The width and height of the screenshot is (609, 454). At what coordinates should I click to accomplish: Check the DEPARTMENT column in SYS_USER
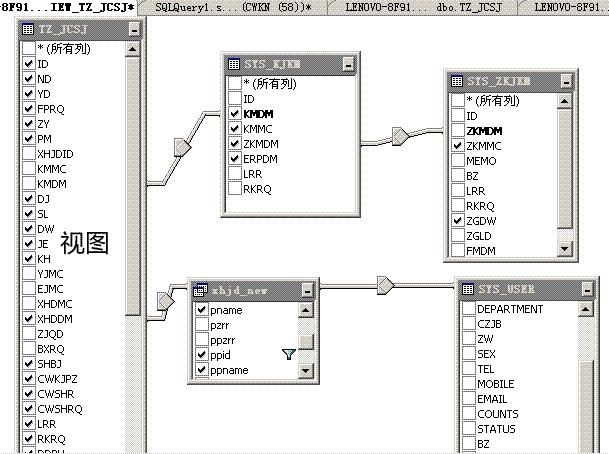[468, 309]
